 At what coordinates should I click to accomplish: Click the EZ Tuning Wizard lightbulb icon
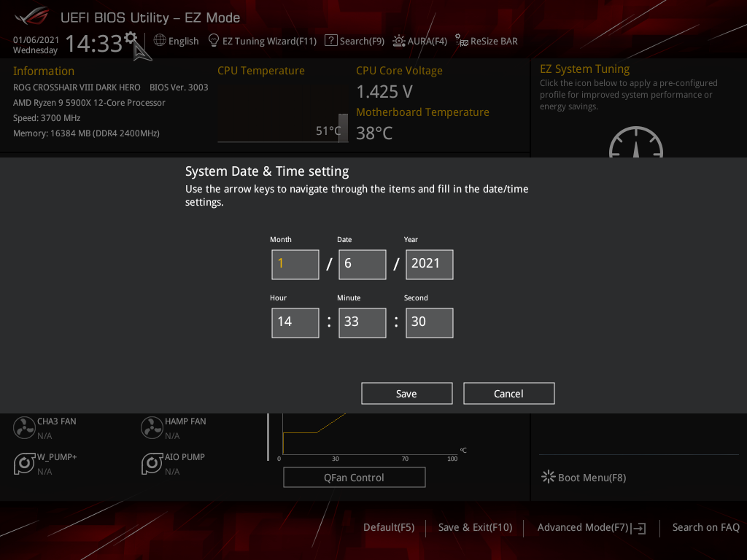tap(214, 41)
